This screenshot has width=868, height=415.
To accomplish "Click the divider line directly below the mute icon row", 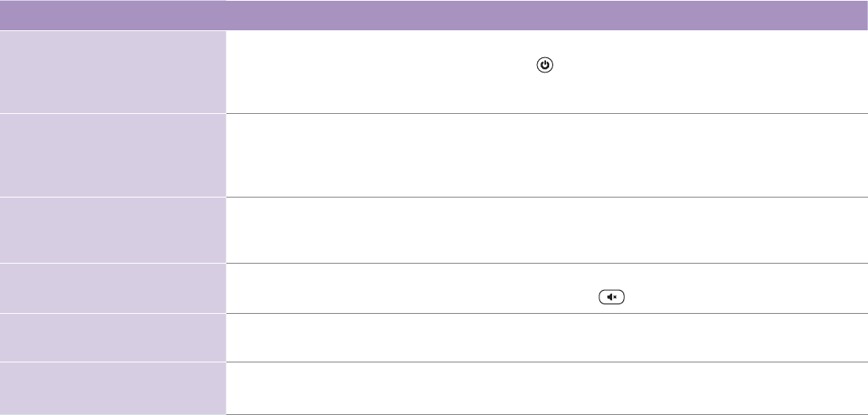I will (547, 313).
